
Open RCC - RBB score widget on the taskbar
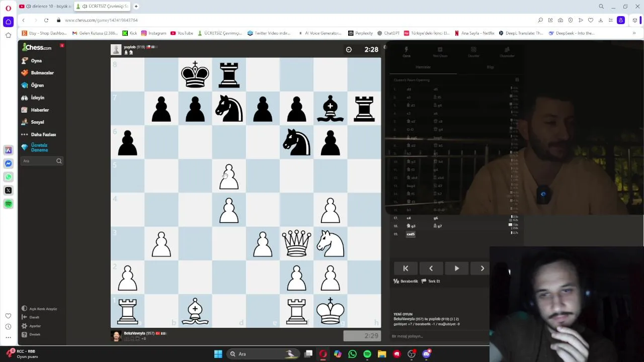23,353
